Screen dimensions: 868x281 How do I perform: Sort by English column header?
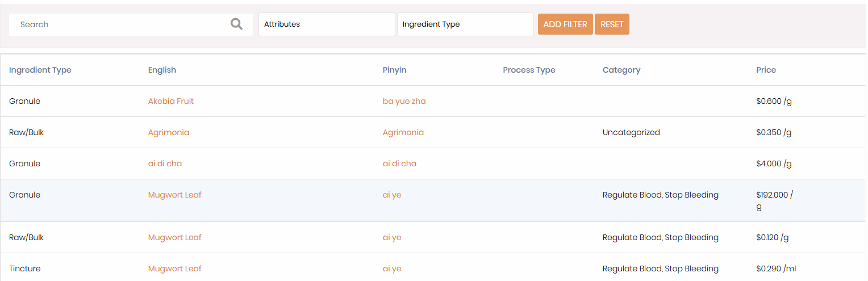[162, 70]
